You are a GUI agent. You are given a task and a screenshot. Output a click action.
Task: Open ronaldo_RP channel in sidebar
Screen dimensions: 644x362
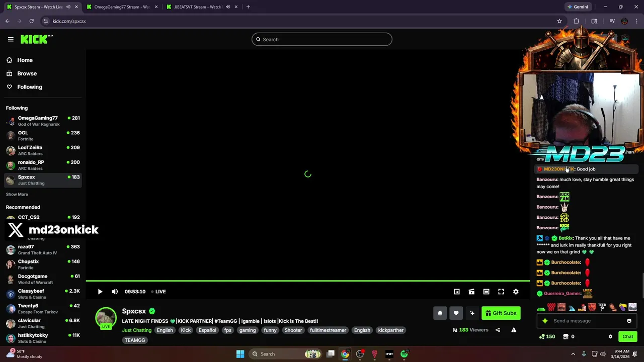43,165
